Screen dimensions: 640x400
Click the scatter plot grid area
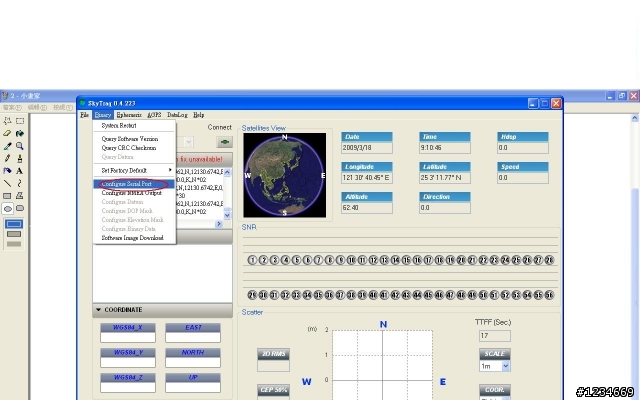tap(382, 365)
